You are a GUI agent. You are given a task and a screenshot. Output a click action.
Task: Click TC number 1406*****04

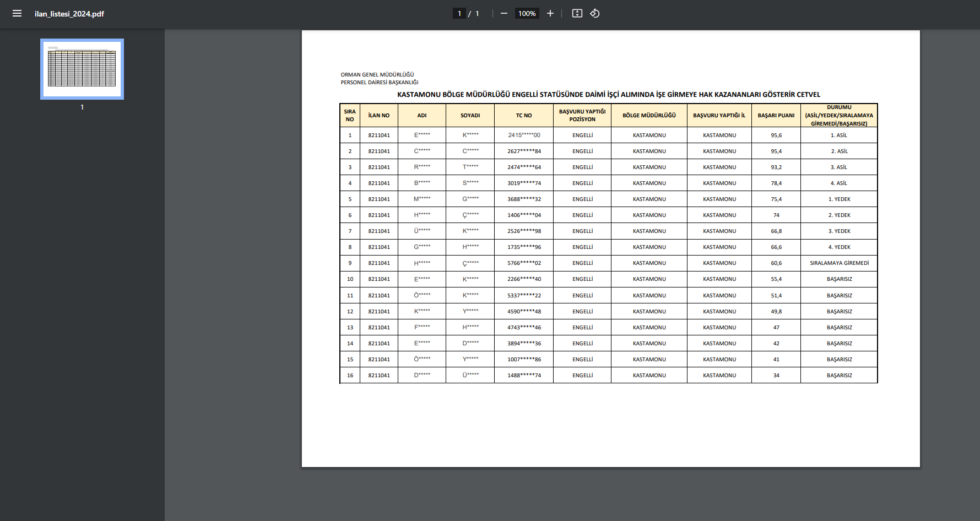(524, 215)
